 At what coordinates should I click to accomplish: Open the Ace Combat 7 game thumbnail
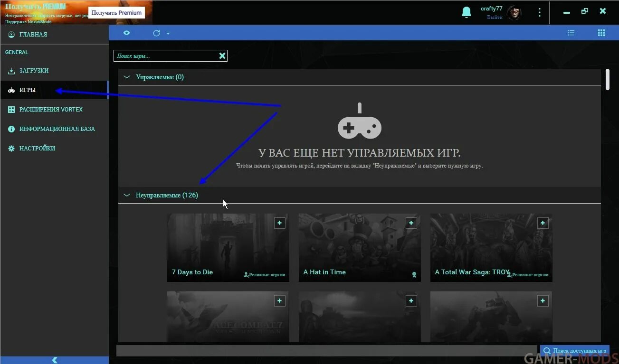click(228, 317)
